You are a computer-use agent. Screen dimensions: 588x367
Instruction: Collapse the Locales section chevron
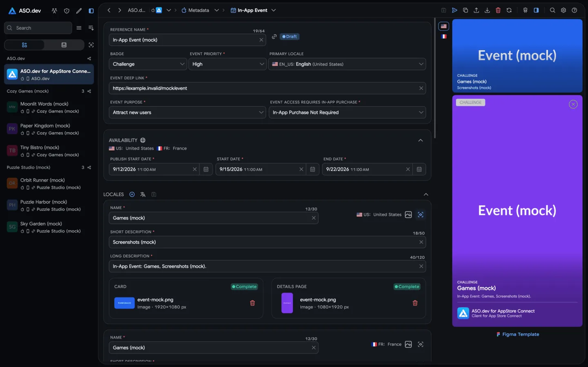click(426, 195)
